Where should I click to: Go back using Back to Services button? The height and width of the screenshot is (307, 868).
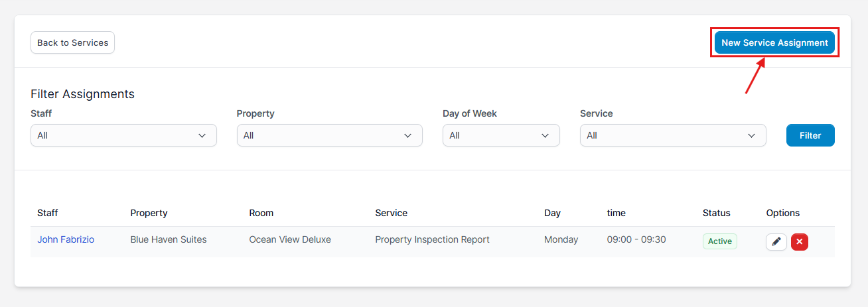pos(72,42)
